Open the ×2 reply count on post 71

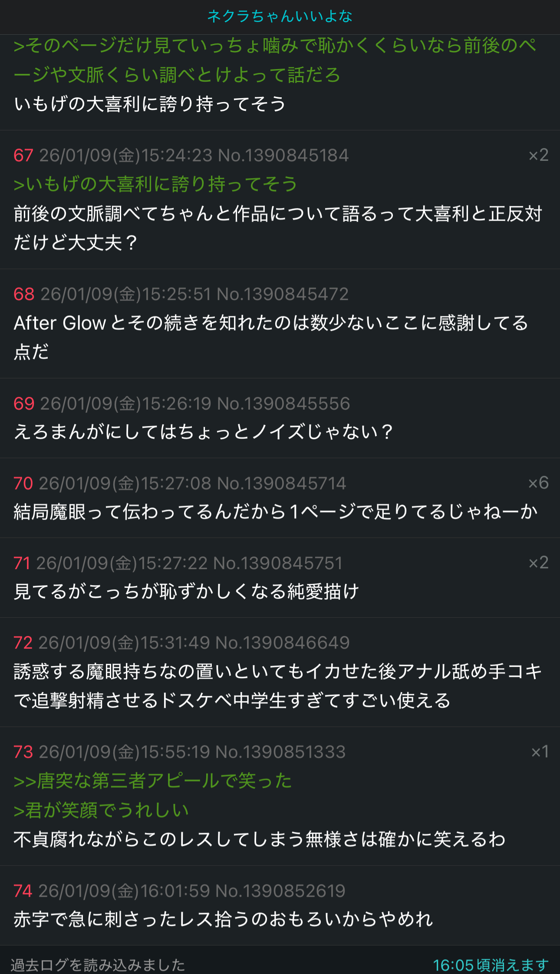point(538,563)
